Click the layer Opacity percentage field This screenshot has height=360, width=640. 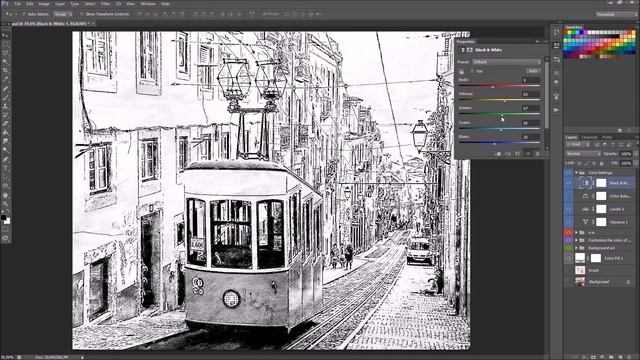626,153
